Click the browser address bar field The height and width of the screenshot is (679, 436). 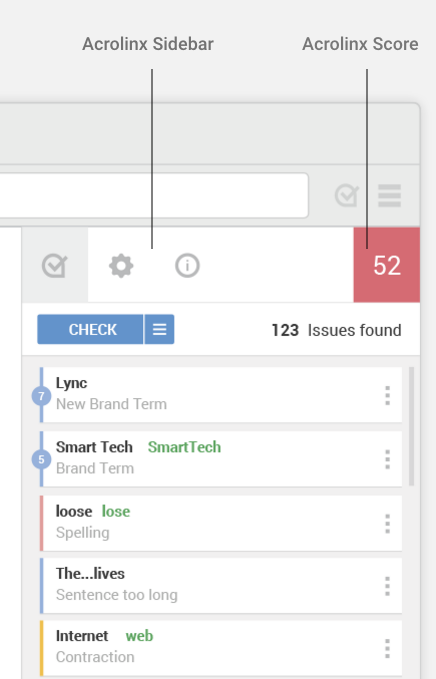pos(154,195)
